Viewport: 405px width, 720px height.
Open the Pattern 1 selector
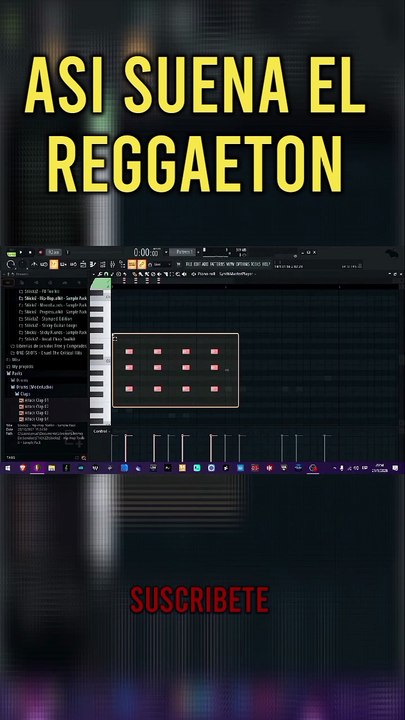point(182,252)
